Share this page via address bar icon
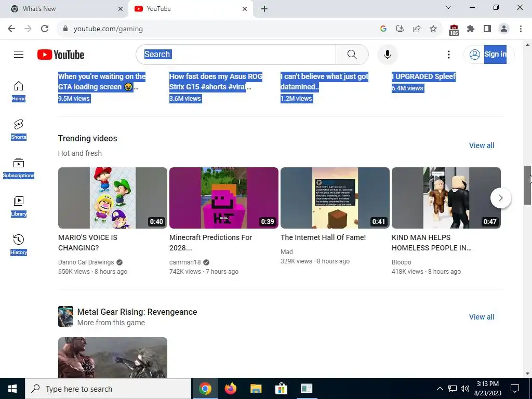Screen dimensions: 532x399 point(417,29)
